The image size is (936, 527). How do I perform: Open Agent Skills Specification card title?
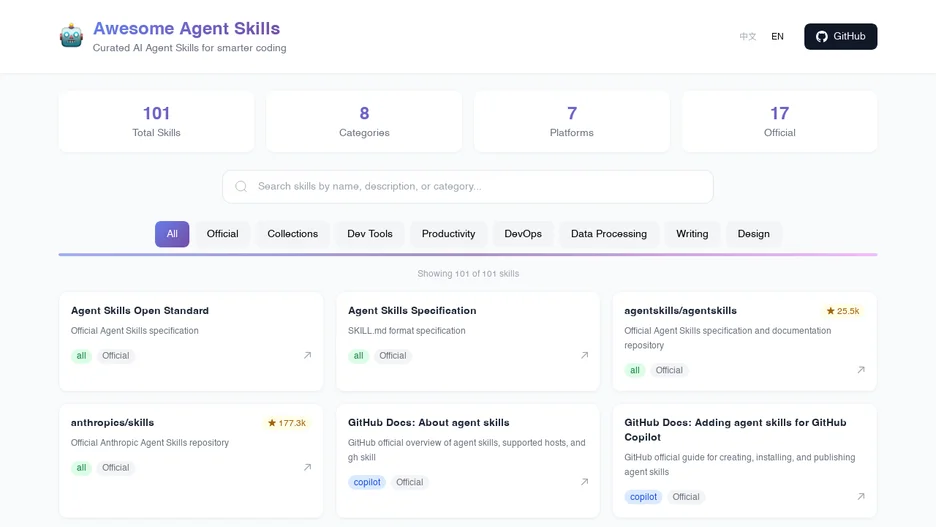[412, 310]
